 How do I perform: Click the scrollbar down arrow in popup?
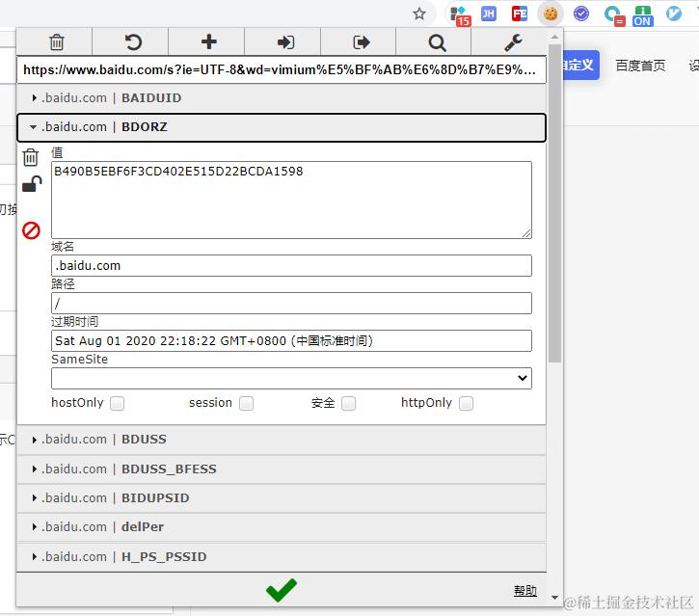pyautogui.click(x=555, y=598)
